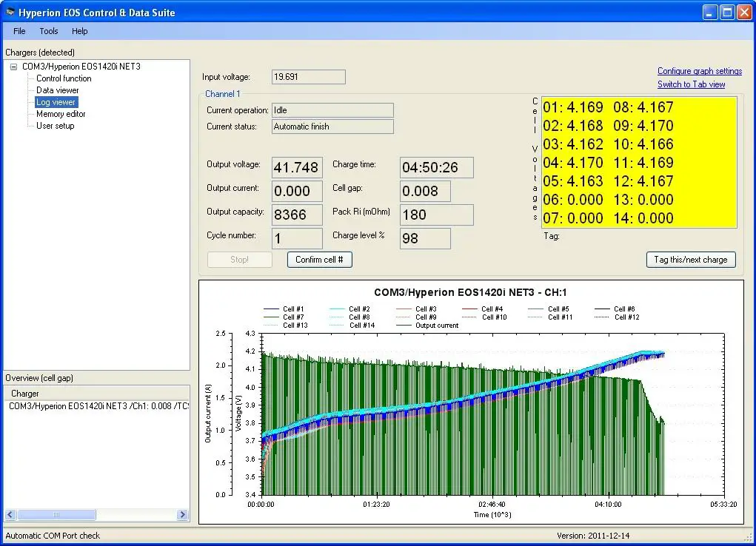756x546 pixels.
Task: Click the Charge time field 04:50:26
Action: pos(437,168)
